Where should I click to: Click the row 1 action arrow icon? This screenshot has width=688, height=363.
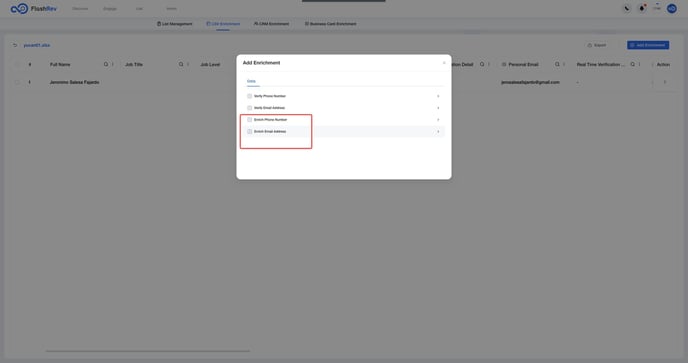(665, 82)
